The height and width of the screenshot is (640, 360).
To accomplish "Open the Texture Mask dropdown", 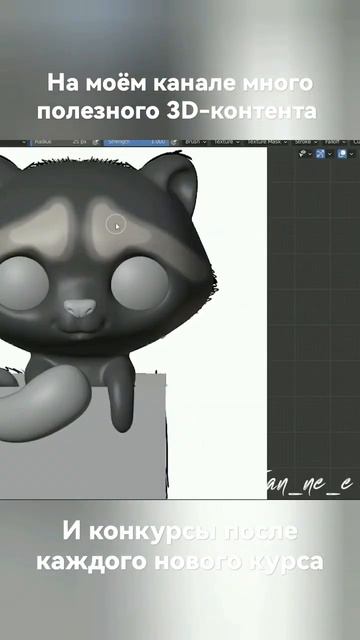I will point(267,142).
